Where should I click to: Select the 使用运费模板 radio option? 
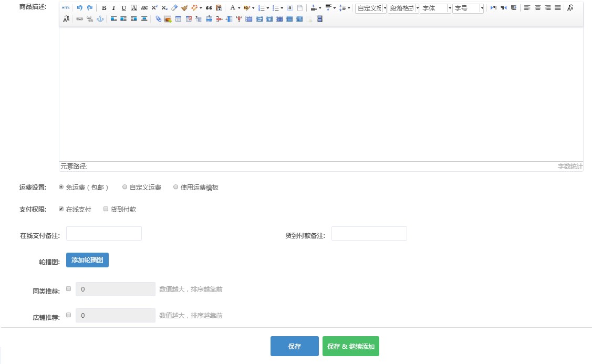coord(175,187)
